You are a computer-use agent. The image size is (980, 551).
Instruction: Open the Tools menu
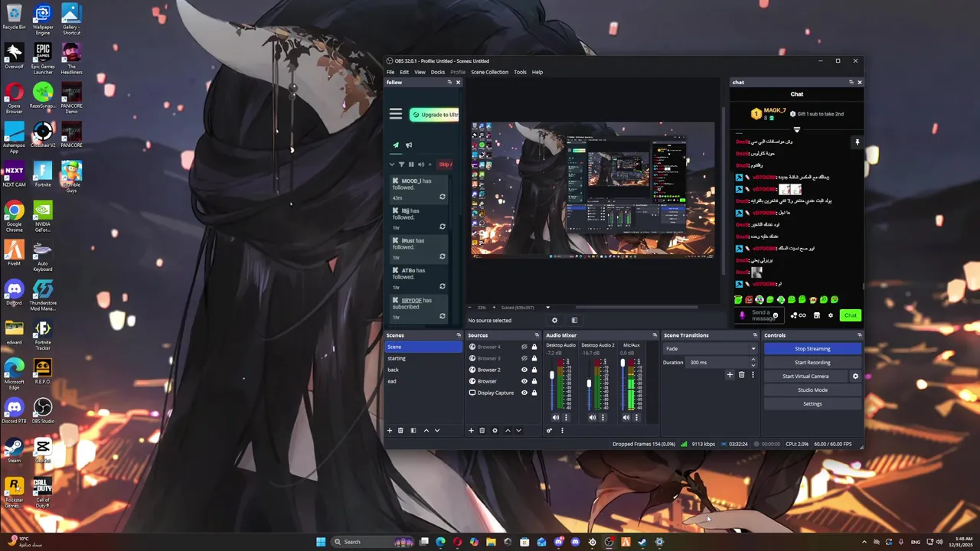[x=520, y=72]
